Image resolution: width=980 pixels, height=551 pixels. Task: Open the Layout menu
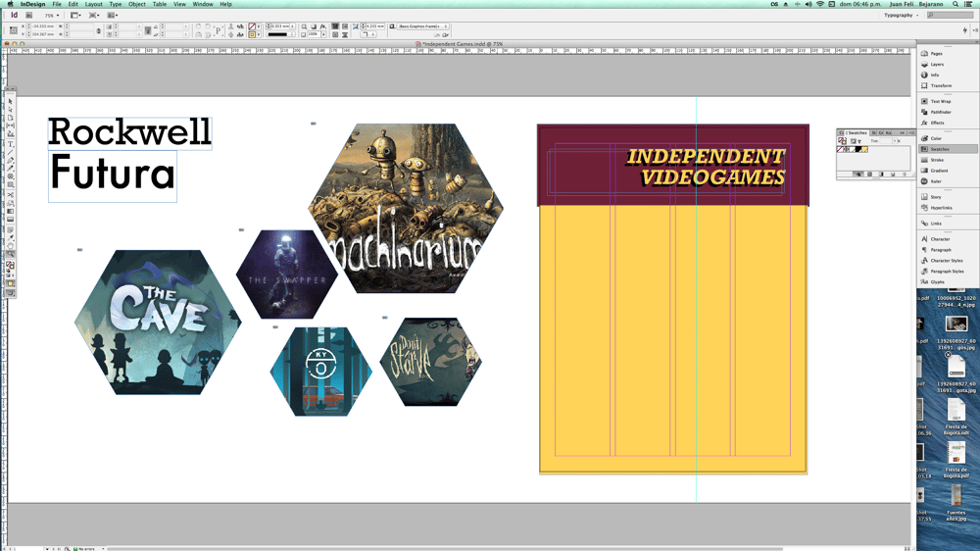click(x=93, y=4)
